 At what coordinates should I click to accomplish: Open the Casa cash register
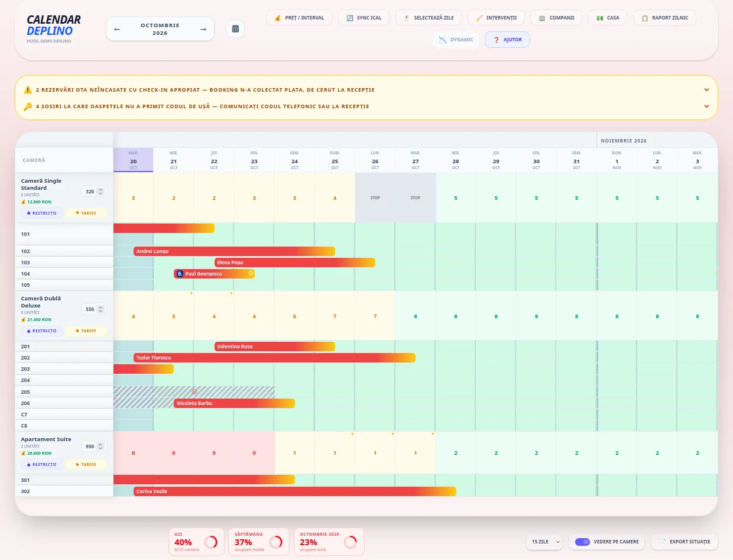(x=608, y=18)
